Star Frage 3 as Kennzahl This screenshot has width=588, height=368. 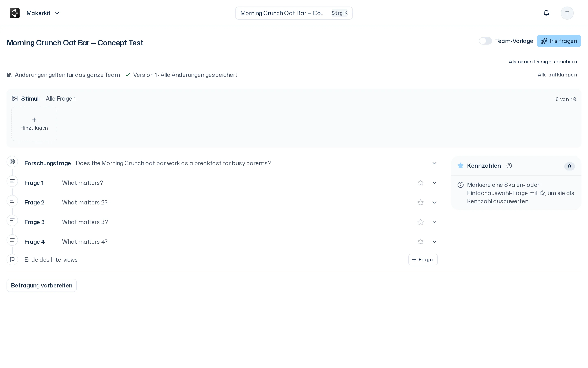pyautogui.click(x=420, y=222)
